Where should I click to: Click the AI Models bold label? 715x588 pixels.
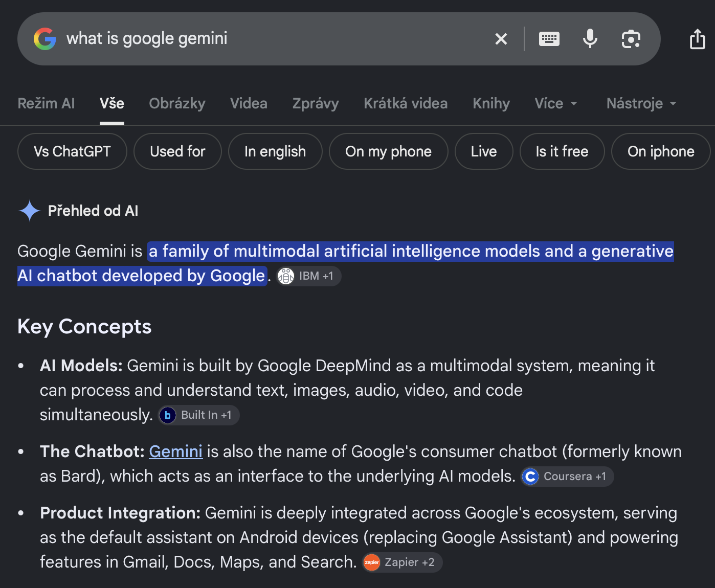(x=81, y=366)
